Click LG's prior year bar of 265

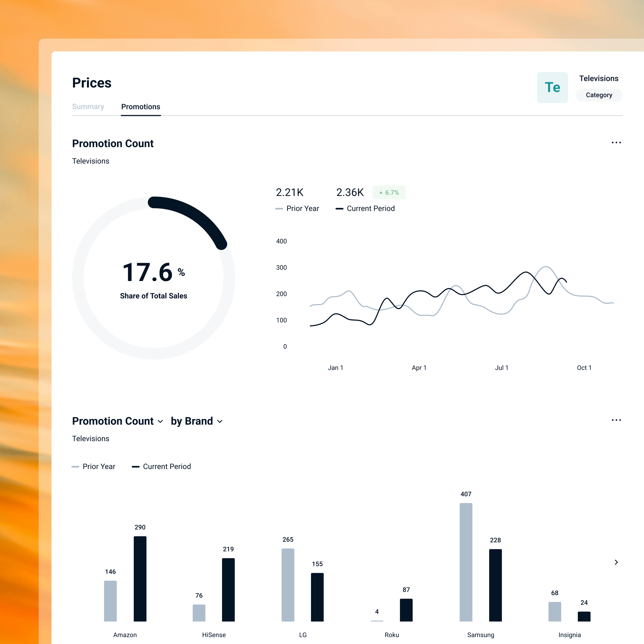pos(288,585)
